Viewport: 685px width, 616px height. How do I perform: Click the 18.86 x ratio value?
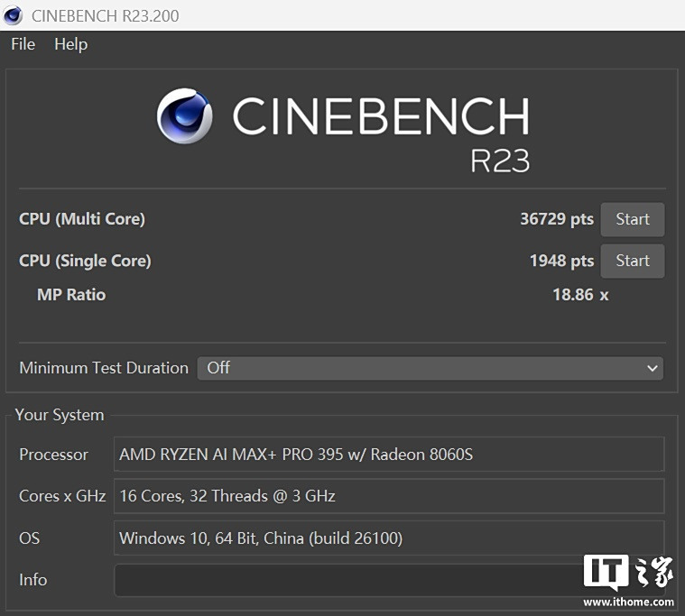580,294
